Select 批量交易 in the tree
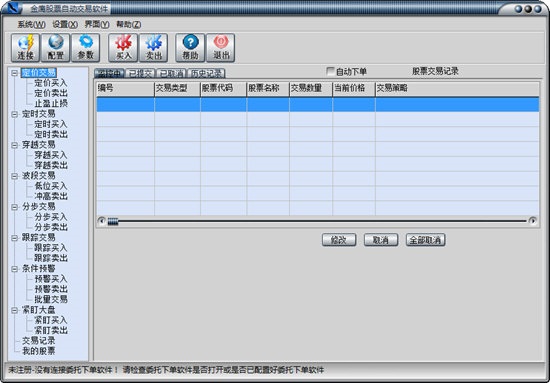 click(x=51, y=299)
